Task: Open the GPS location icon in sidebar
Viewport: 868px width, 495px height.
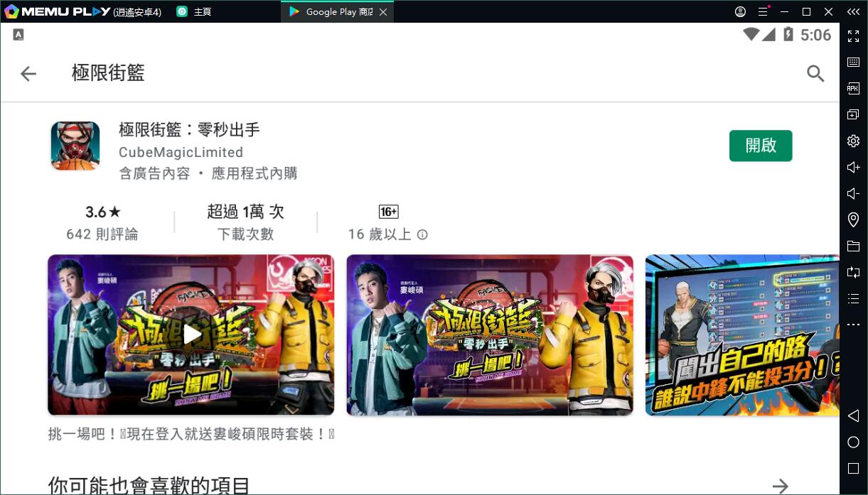Action: pyautogui.click(x=853, y=220)
